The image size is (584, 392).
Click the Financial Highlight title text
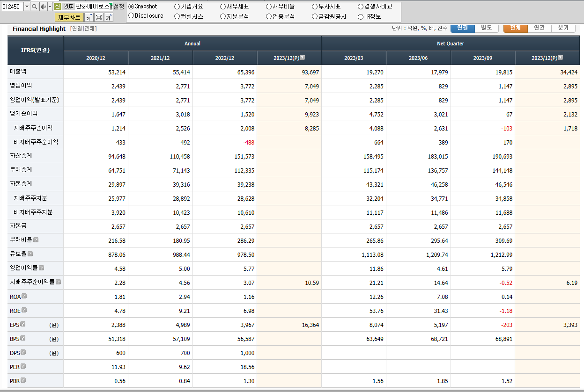click(39, 29)
